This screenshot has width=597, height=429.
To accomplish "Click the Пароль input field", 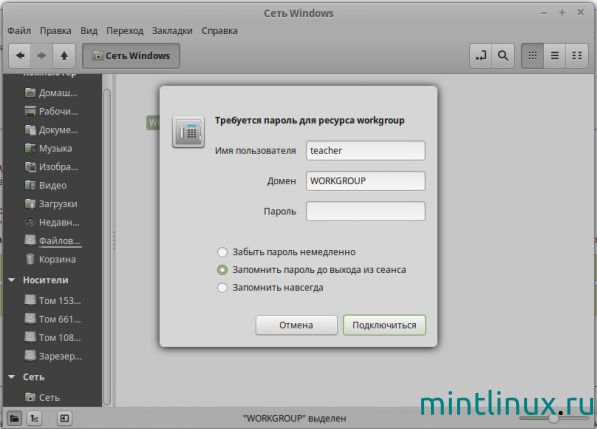I will pos(366,211).
